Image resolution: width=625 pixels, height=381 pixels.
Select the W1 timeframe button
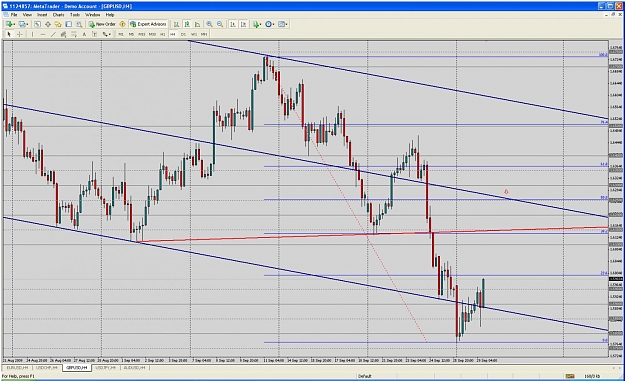tap(194, 34)
